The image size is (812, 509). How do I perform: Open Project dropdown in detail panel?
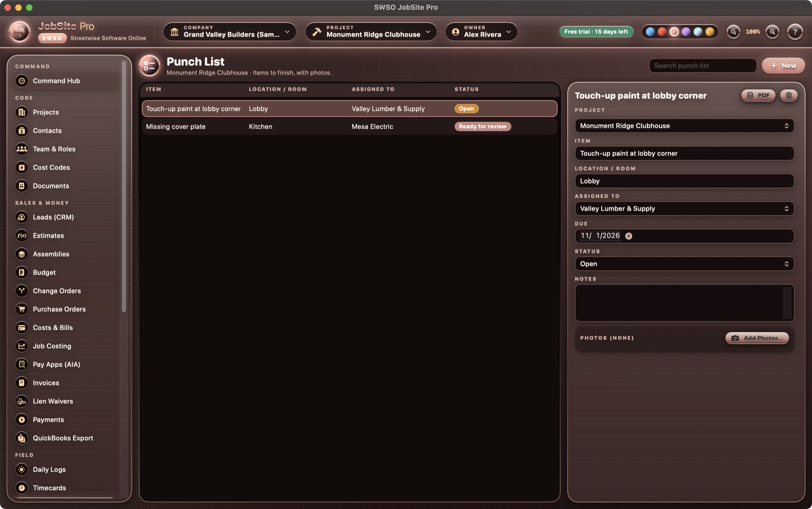pos(684,126)
